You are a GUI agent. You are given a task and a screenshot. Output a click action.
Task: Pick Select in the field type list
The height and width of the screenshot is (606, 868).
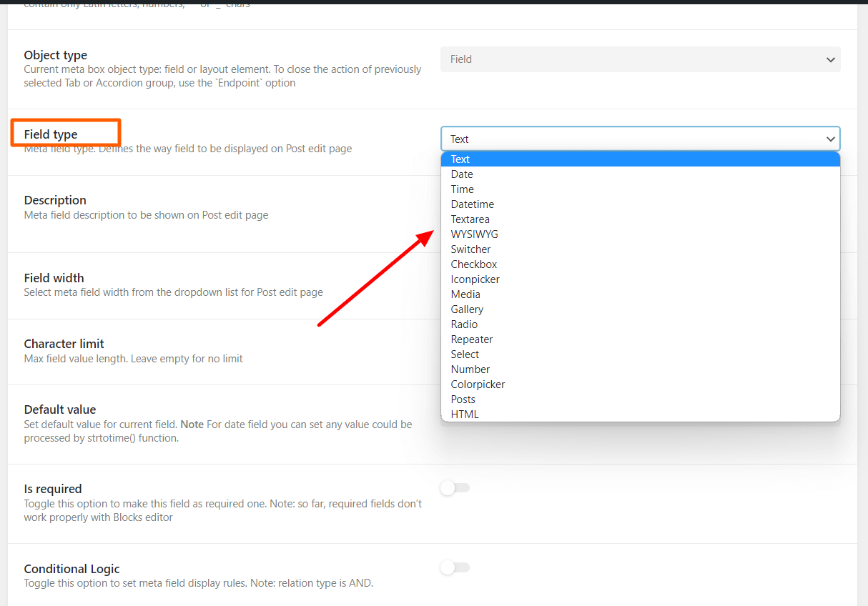click(x=640, y=354)
